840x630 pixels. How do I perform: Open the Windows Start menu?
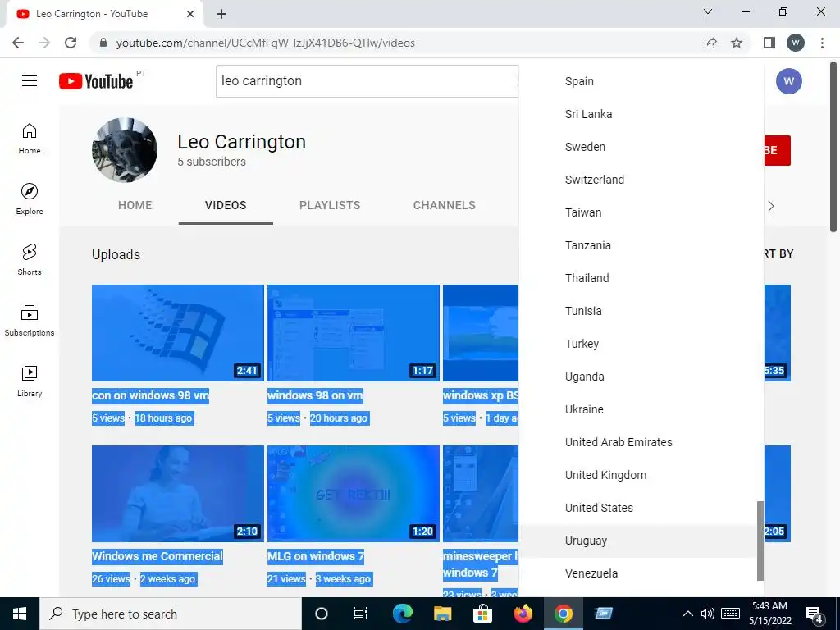(20, 614)
